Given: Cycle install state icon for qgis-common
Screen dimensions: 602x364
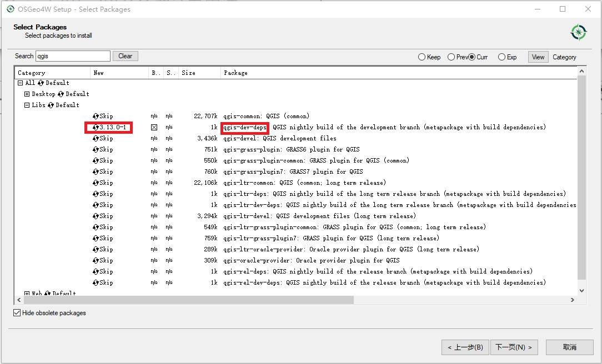Looking at the screenshot, I should click(96, 116).
